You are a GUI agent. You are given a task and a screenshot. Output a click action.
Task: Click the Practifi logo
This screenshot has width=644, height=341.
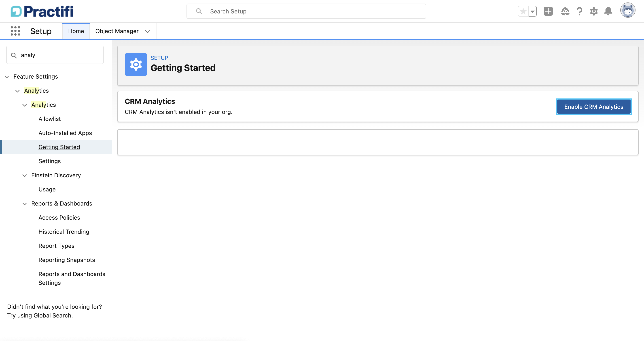(x=42, y=11)
